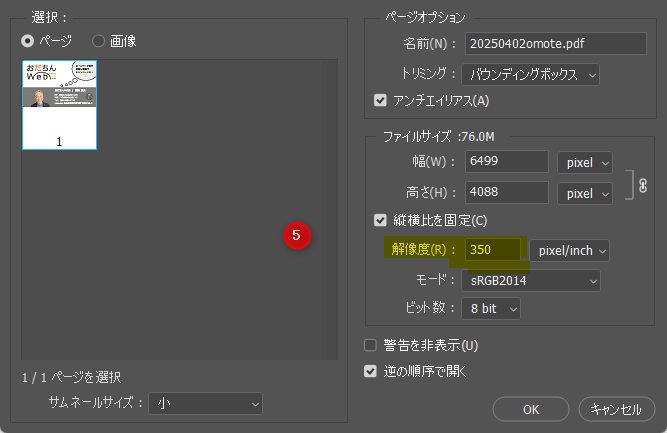
Task: Click the 幅 width input field
Action: coord(506,162)
